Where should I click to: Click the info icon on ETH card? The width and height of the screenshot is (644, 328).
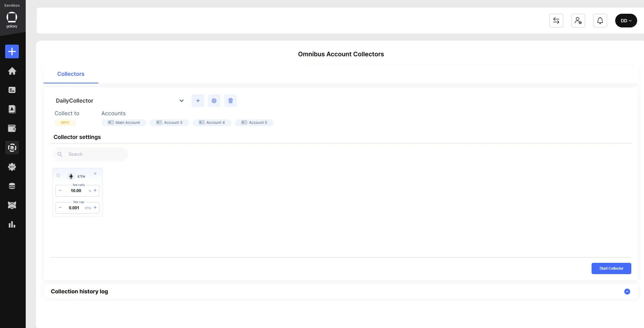pos(58,175)
